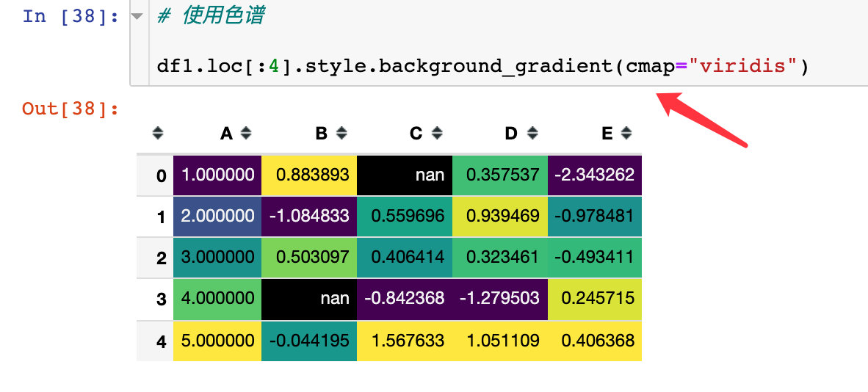Click cell value 0.559696
Image resolution: width=868 pixels, height=392 pixels.
tap(405, 216)
